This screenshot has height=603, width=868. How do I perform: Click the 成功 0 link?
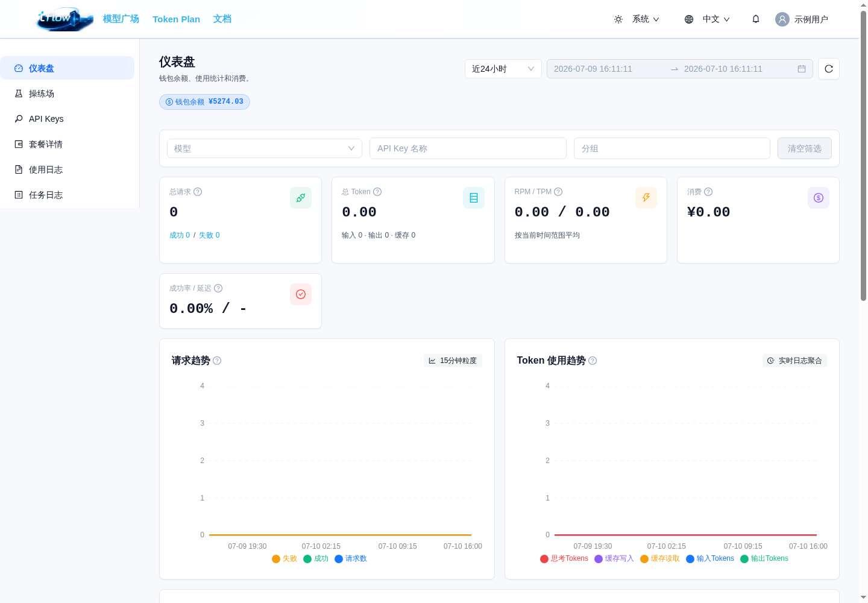click(x=180, y=235)
